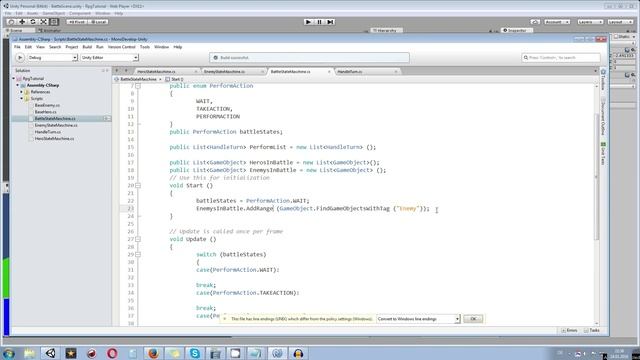The width and height of the screenshot is (640, 360).
Task: Open MonoDevelop View menu
Action: (x=40, y=47)
